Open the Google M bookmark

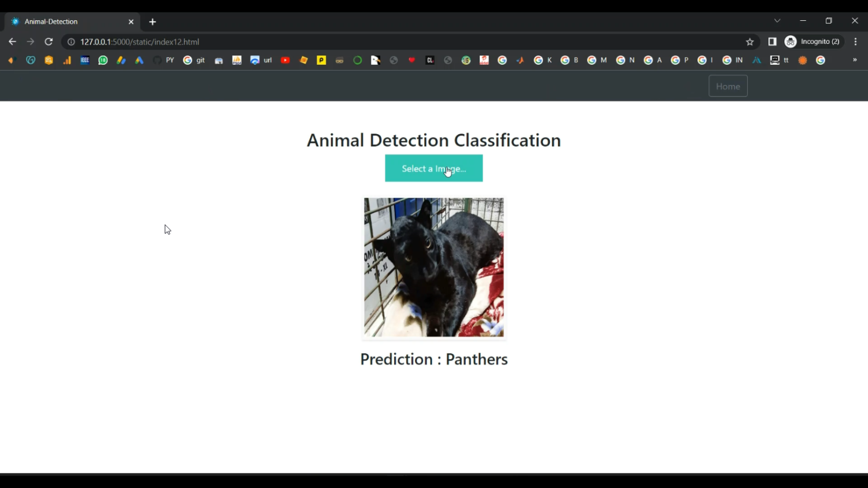pyautogui.click(x=597, y=60)
